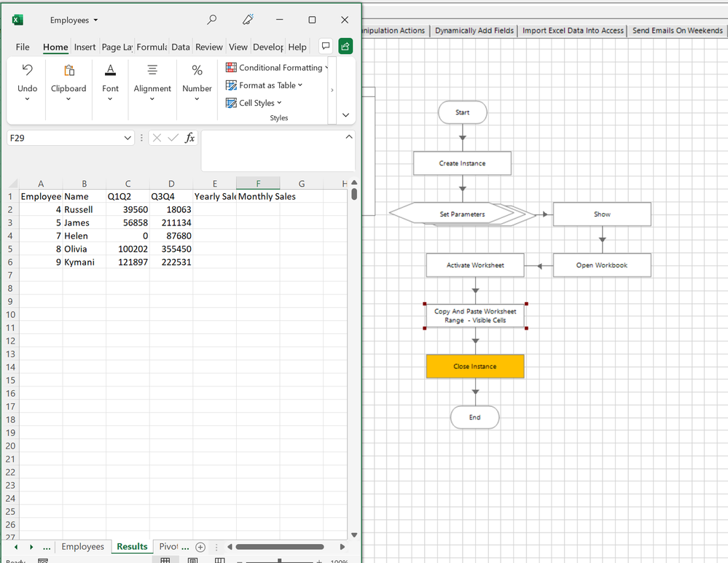Select the Open Workbook flowchart step
Viewport: 728px width, 563px height.
(602, 265)
